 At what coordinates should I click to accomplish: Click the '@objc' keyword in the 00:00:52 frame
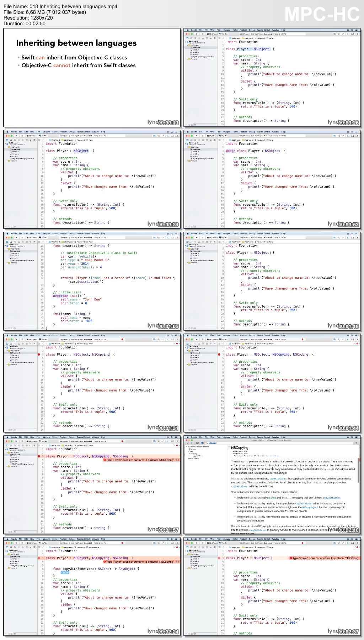coord(230,151)
